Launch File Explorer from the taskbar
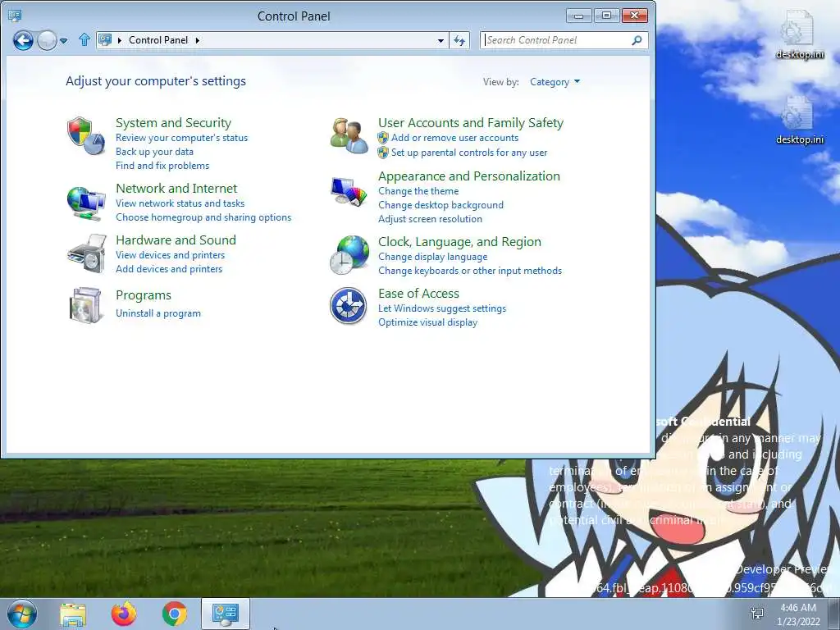 tap(73, 614)
